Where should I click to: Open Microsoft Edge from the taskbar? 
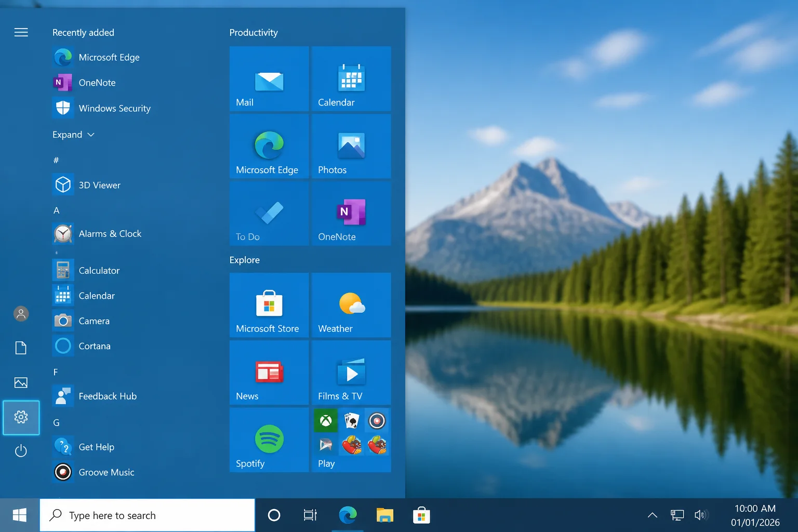348,515
